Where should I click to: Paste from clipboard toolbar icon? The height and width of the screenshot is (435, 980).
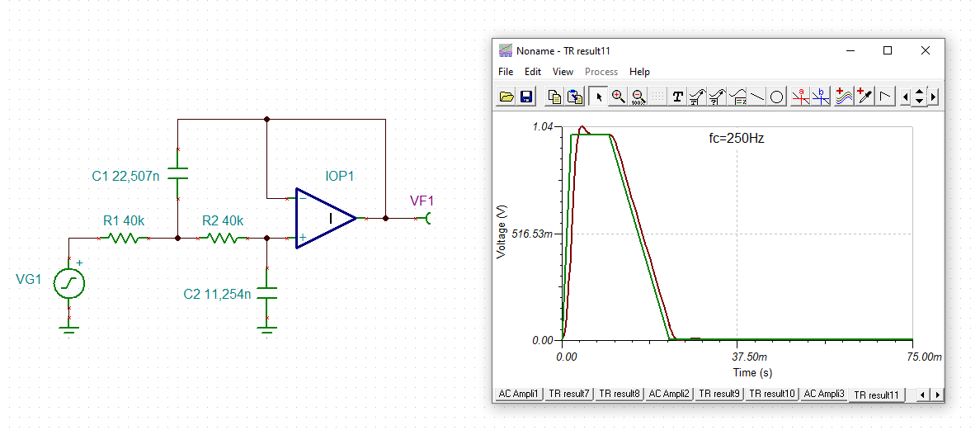click(574, 97)
